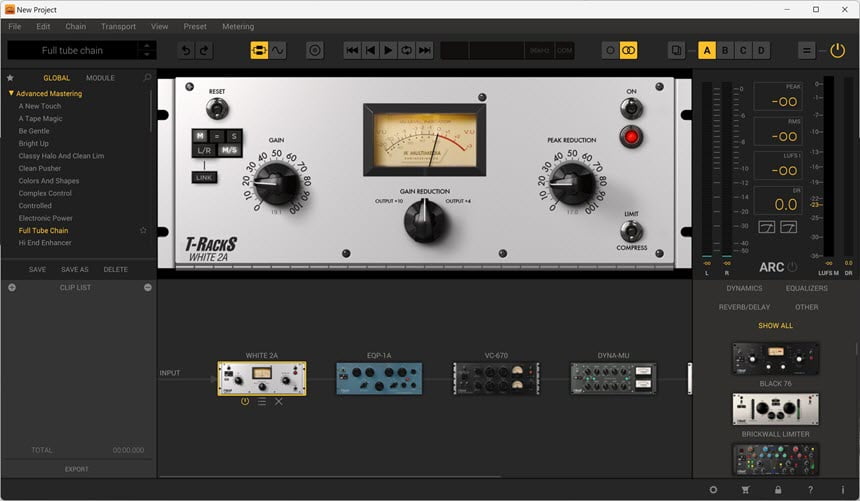
Task: Collapse the Advanced Mastering folder
Action: pyautogui.click(x=11, y=93)
